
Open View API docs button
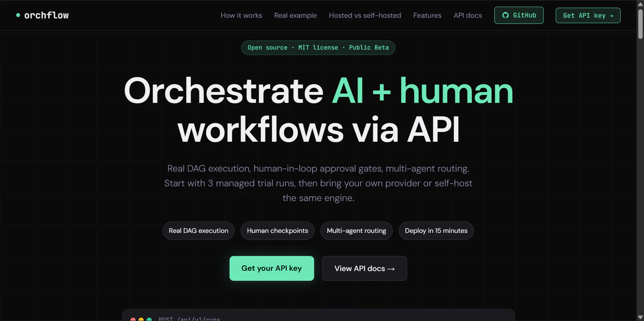364,268
